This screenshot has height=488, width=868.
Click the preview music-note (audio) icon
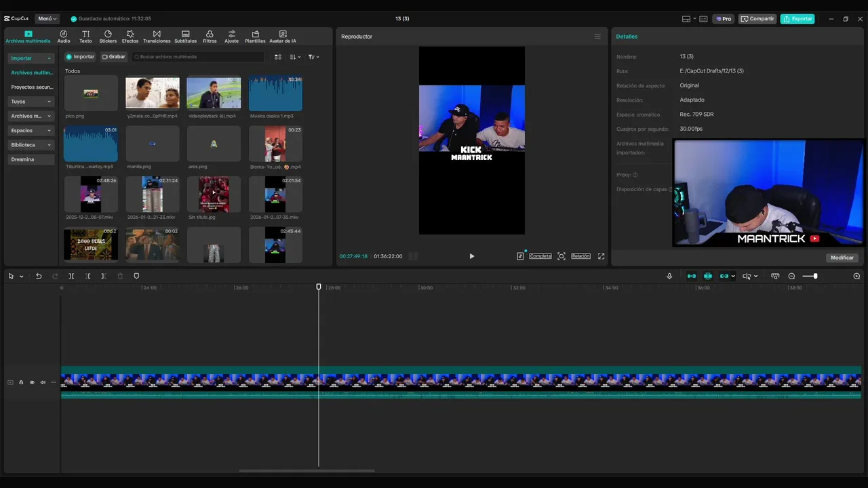520,256
